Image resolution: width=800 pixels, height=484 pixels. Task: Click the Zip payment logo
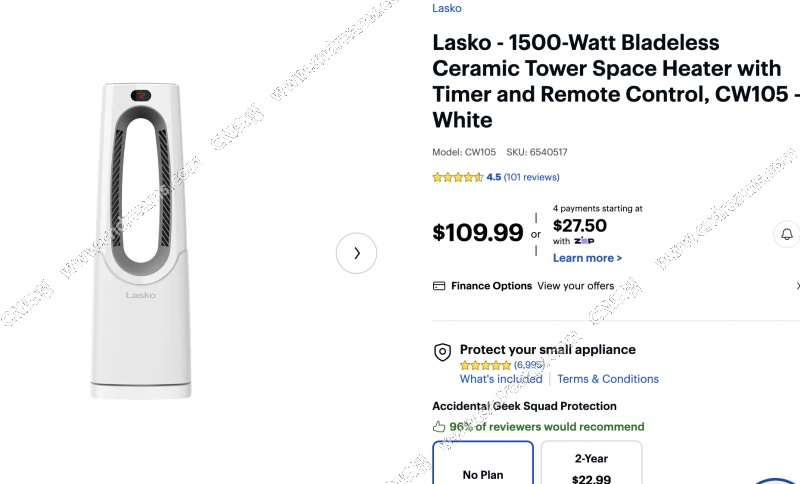point(584,241)
